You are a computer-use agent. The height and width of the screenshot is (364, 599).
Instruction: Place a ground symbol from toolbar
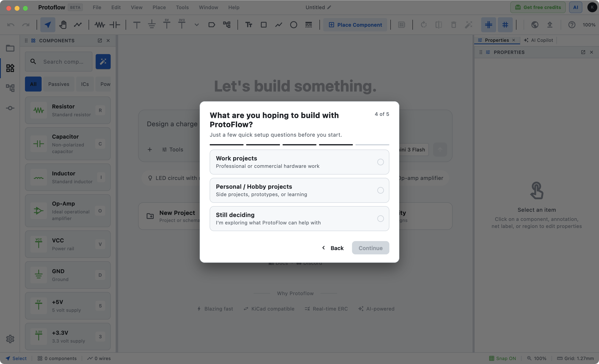152,25
